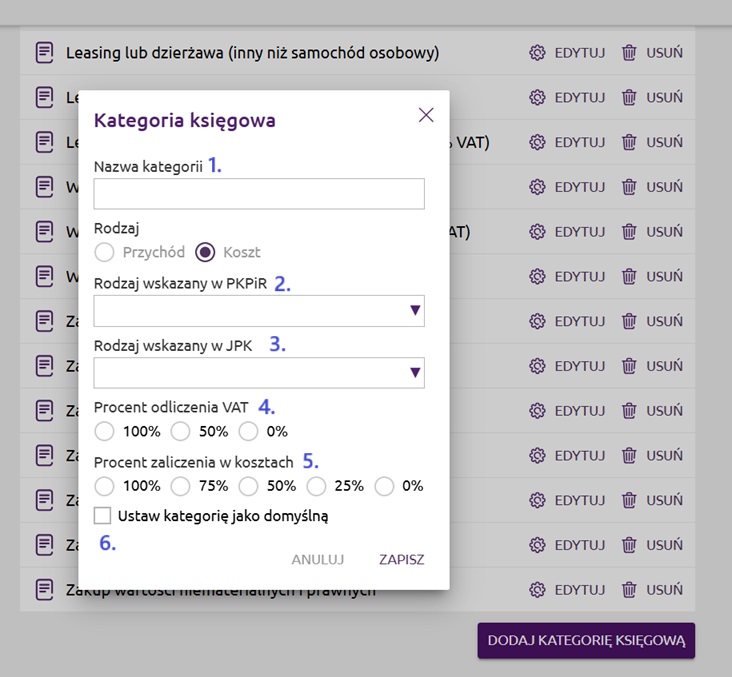Choose 0% for Procent zaliczenia w kosztach

(x=384, y=486)
